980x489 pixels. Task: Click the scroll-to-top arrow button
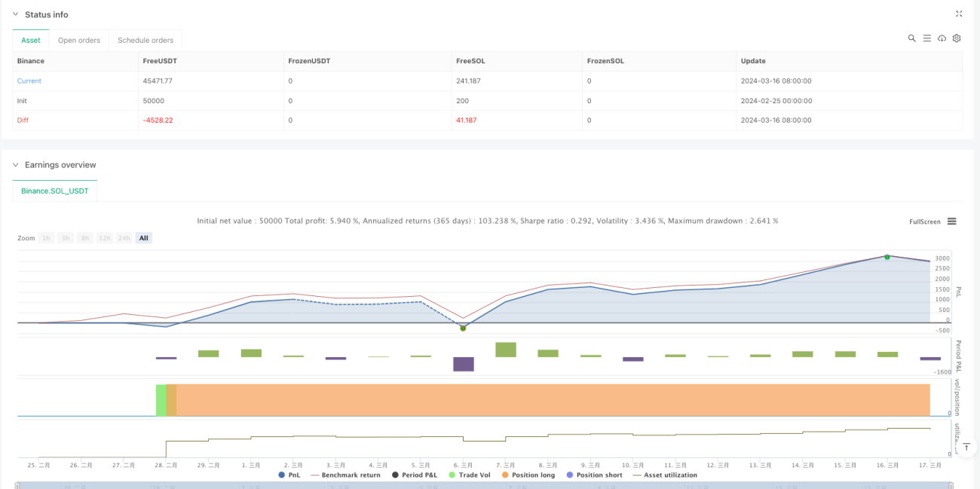(966, 448)
